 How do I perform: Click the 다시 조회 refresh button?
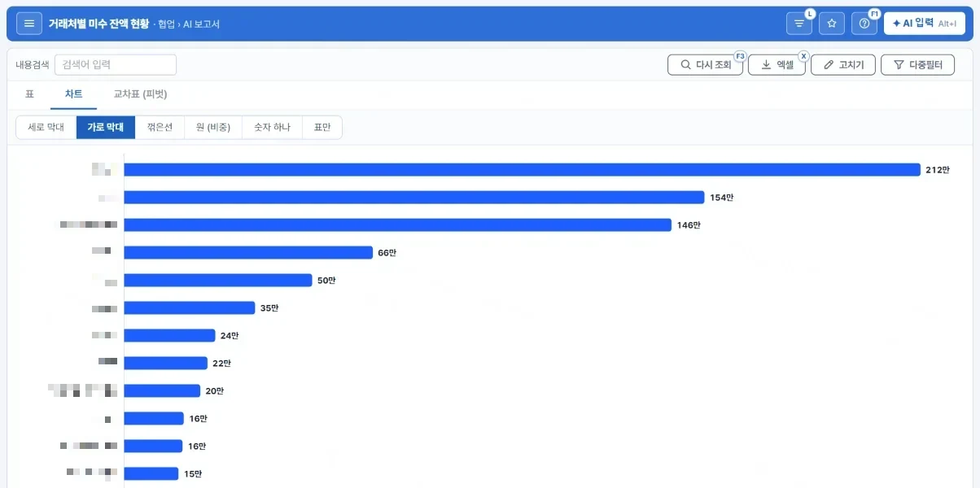(705, 65)
